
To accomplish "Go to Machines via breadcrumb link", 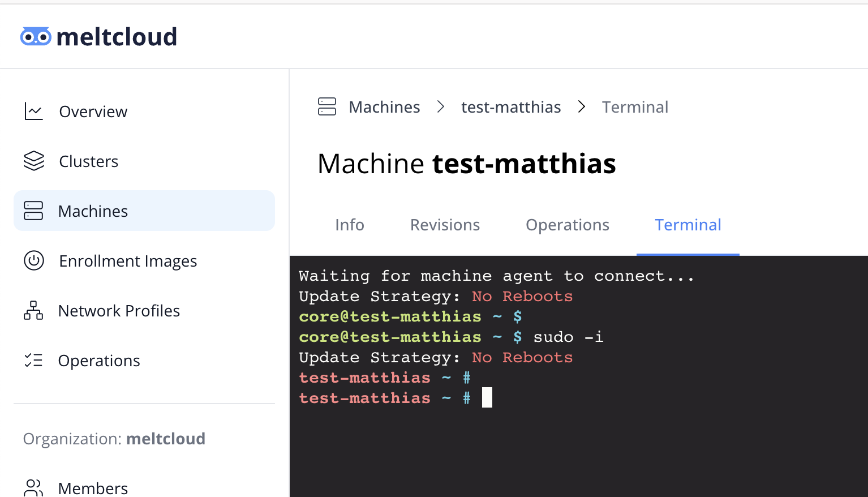I will tap(384, 107).
